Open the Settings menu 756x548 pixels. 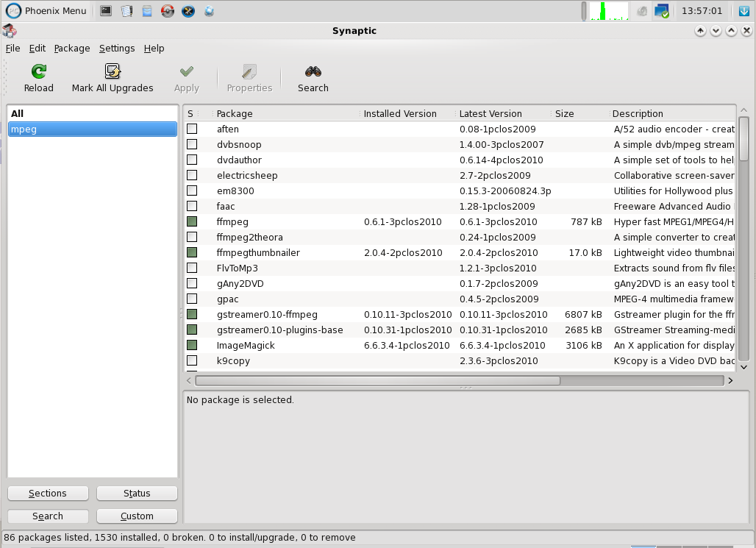pyautogui.click(x=117, y=49)
